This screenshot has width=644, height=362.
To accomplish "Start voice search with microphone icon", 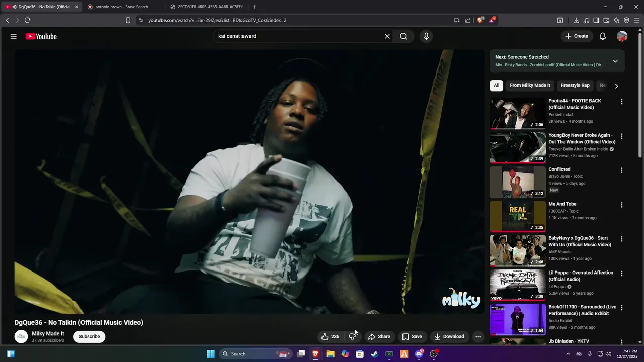I will [x=426, y=36].
